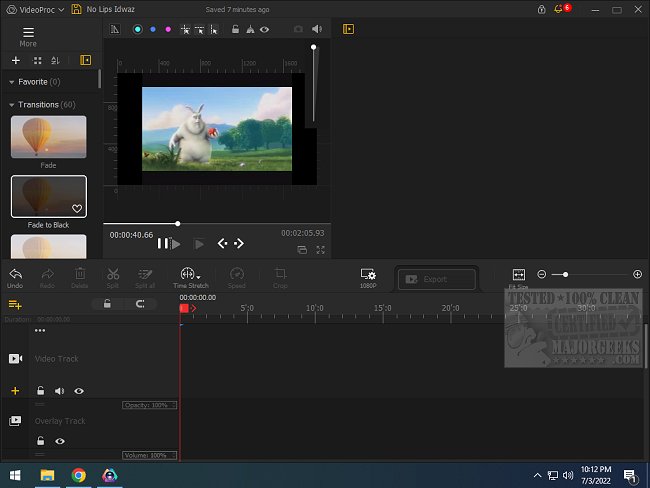Click the 1080P resolution settings icon
The width and height of the screenshot is (650, 488).
coord(368,275)
